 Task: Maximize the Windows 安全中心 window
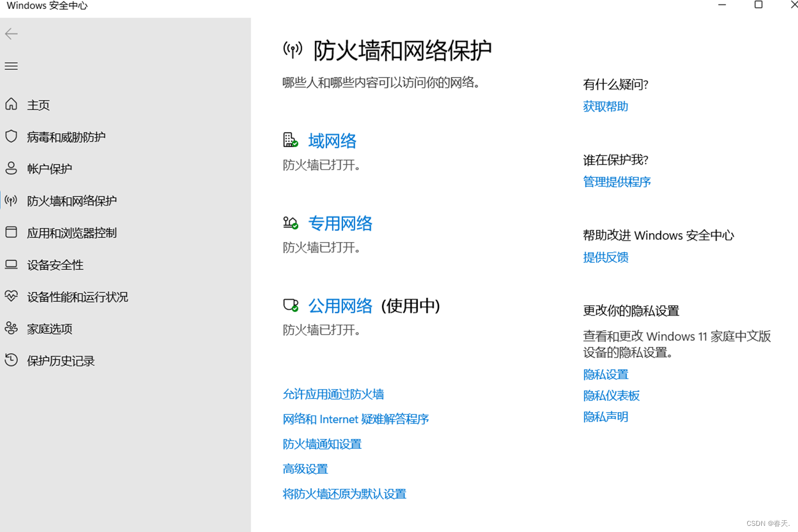coord(758,5)
